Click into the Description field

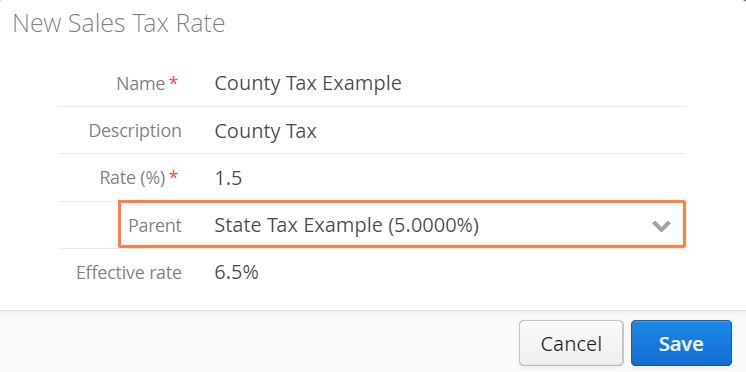[447, 130]
